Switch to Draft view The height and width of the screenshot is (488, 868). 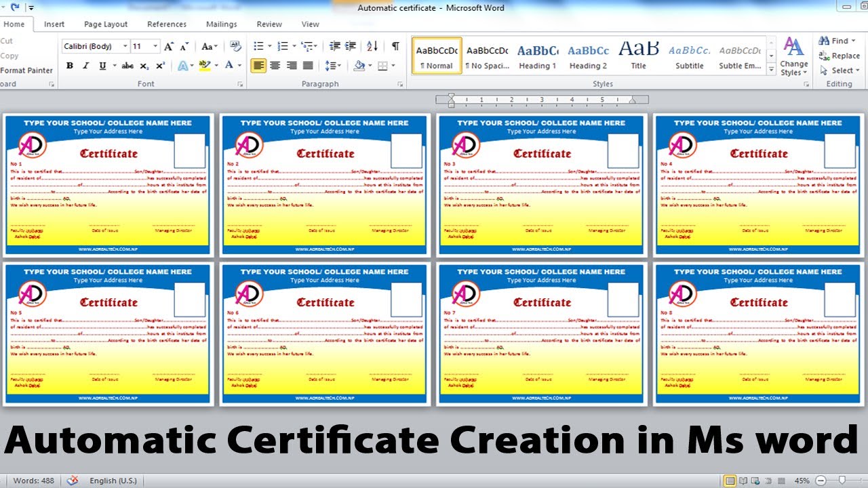(x=782, y=481)
